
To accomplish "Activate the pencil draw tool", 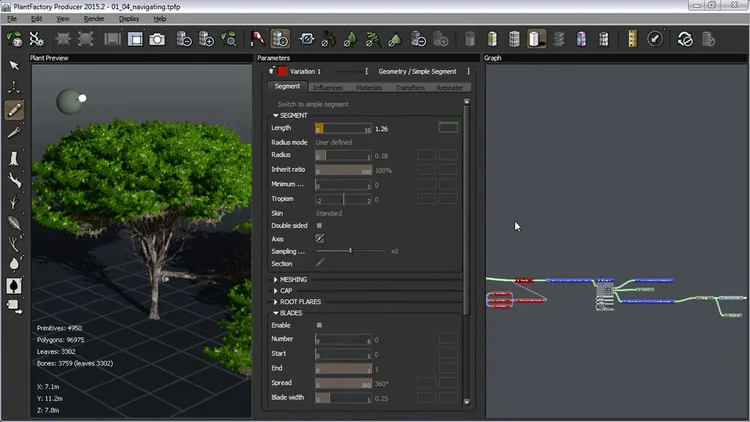I will (14, 110).
